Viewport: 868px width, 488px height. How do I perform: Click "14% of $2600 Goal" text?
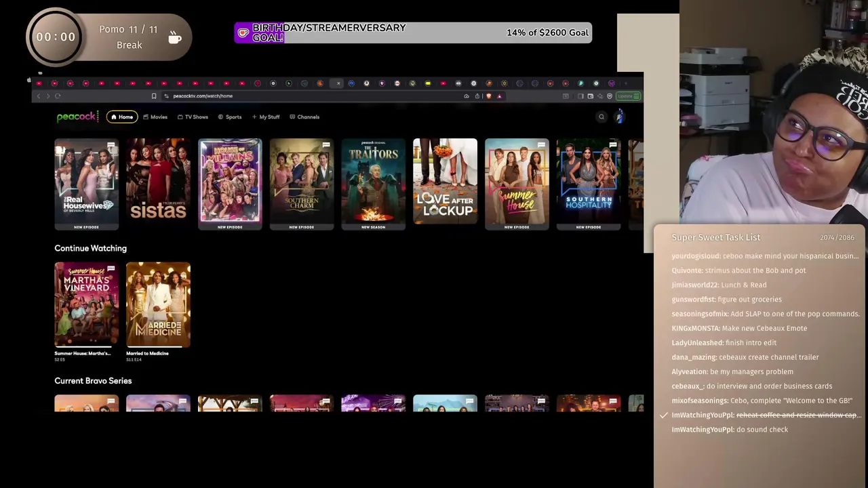click(547, 33)
